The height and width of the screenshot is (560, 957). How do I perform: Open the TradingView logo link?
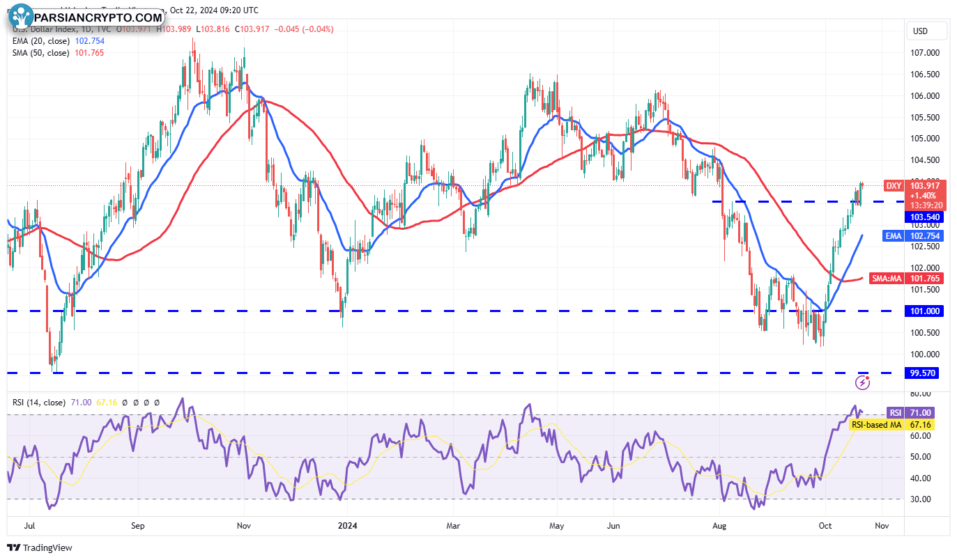[40, 548]
